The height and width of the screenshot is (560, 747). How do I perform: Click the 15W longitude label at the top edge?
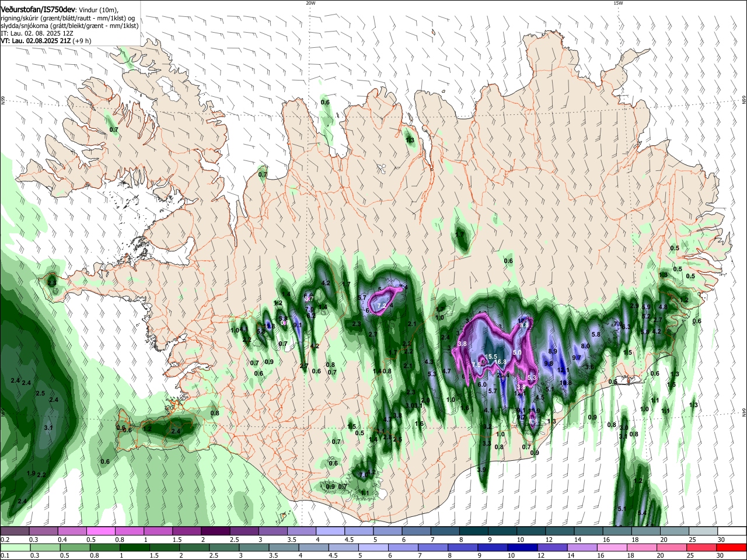[x=618, y=3]
